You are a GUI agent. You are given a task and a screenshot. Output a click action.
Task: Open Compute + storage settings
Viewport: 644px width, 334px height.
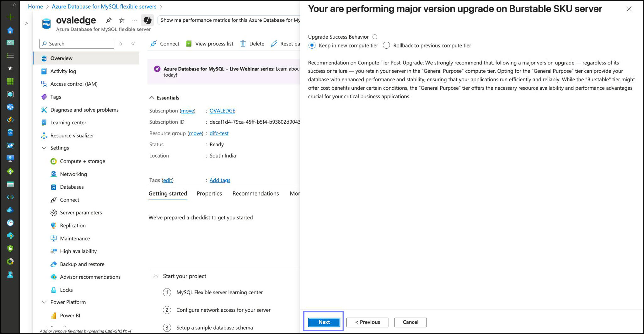(x=83, y=161)
